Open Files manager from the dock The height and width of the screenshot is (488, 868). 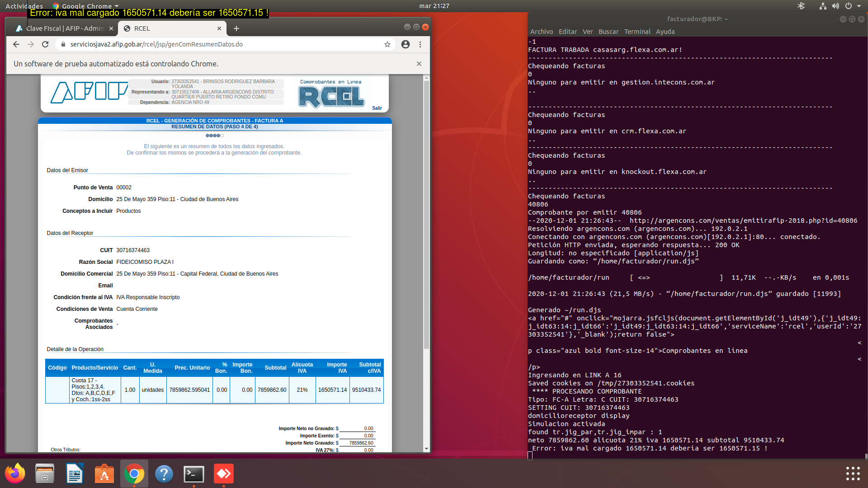[x=45, y=474]
